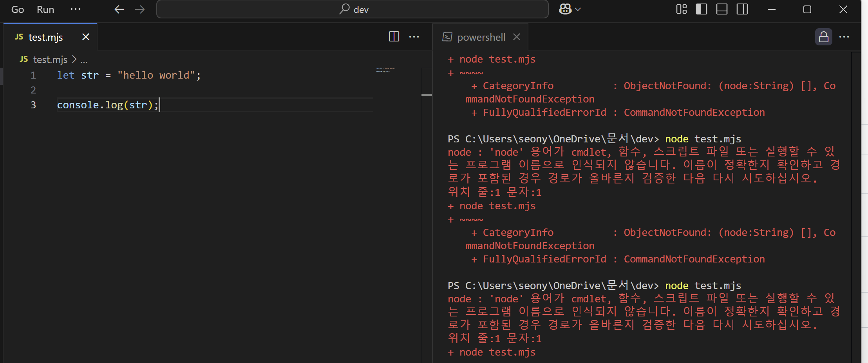The image size is (868, 363).
Task: Click the breadcrumb ellipsis after test.mjs
Action: point(84,60)
